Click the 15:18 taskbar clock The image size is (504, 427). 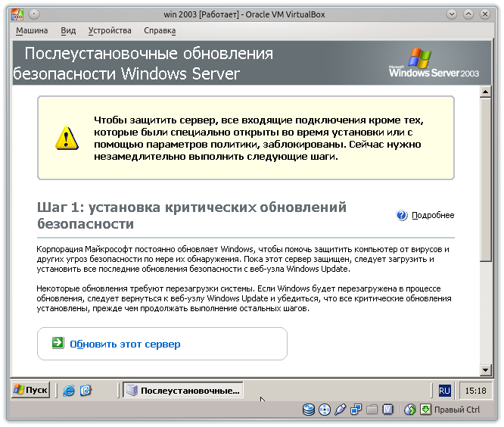(x=476, y=391)
